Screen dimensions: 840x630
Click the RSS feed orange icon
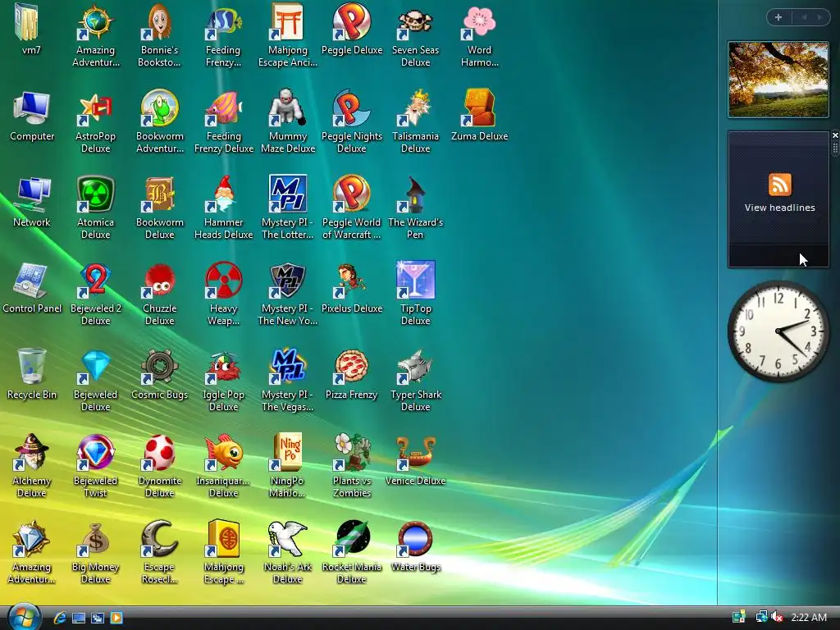pyautogui.click(x=779, y=185)
